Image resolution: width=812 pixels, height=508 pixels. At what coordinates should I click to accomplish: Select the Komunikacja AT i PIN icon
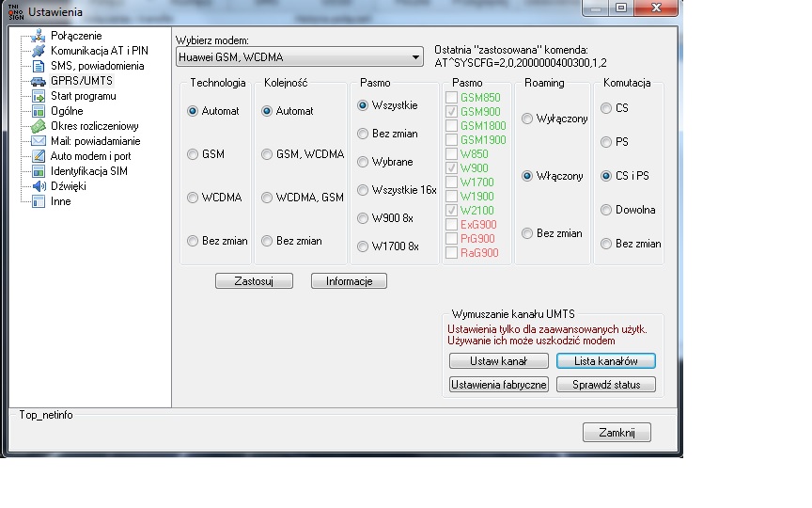pos(39,51)
